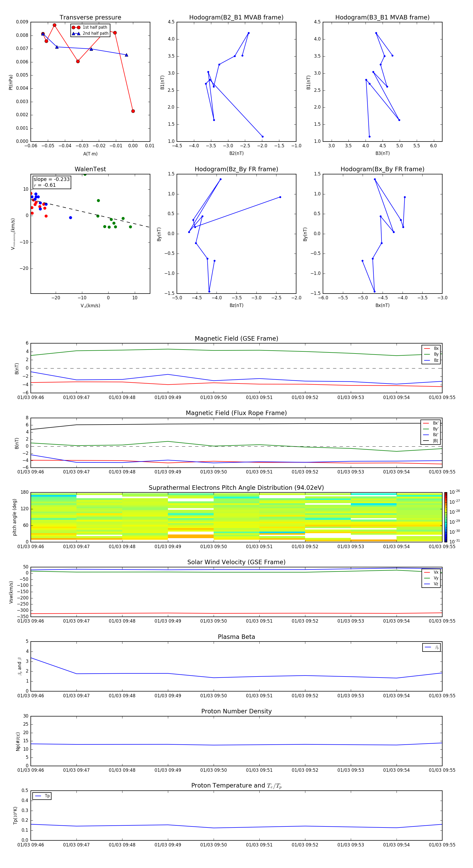Click the "B2(nT)" x-axis label
The width and height of the screenshot is (473, 868).
tap(236, 154)
